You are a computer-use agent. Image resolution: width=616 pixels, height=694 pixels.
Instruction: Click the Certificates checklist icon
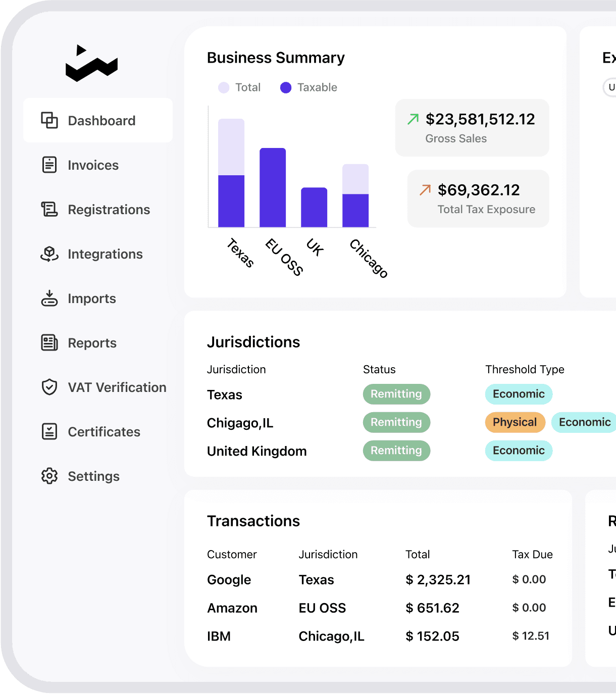(49, 431)
